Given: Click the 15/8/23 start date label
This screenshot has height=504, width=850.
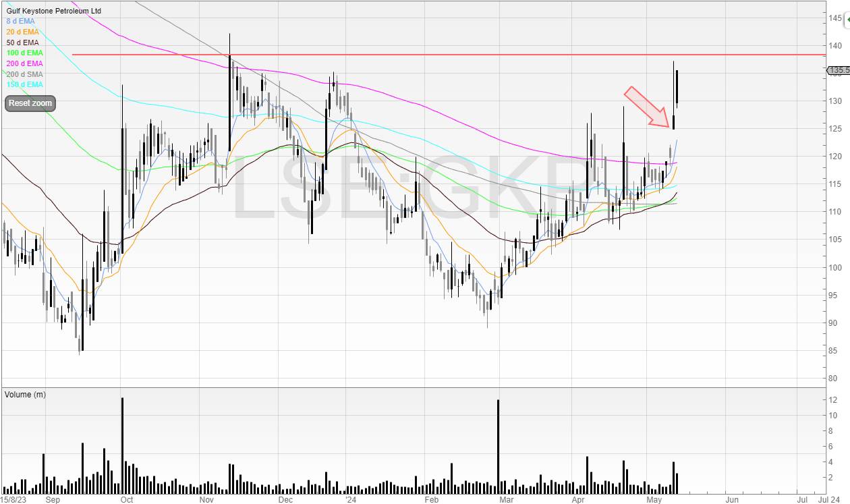Looking at the screenshot, I should coord(13,500).
